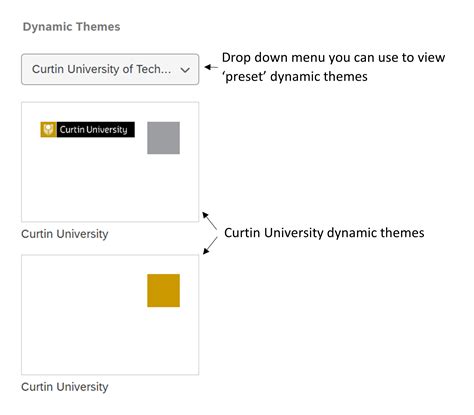Click the gold color square
The image size is (474, 415).
click(163, 291)
